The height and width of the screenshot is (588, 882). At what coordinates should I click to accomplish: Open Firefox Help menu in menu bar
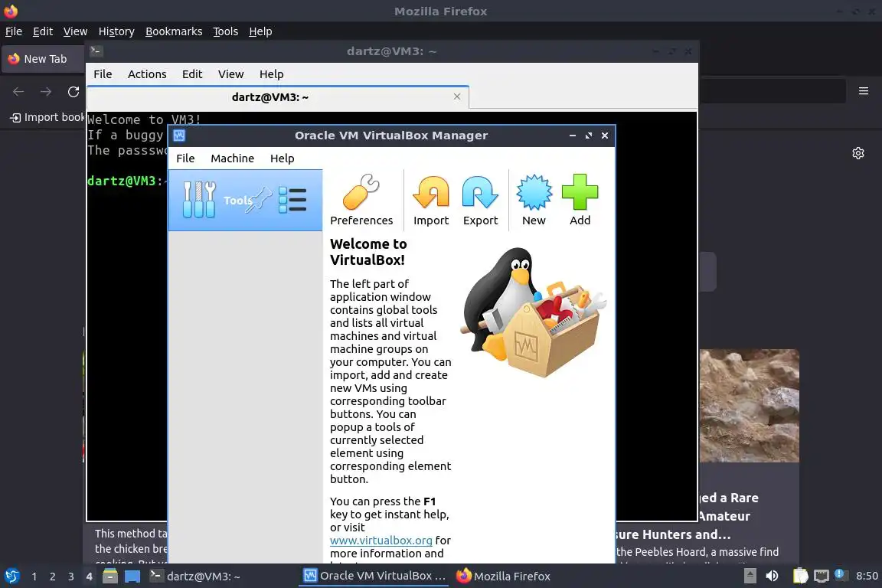pos(260,31)
